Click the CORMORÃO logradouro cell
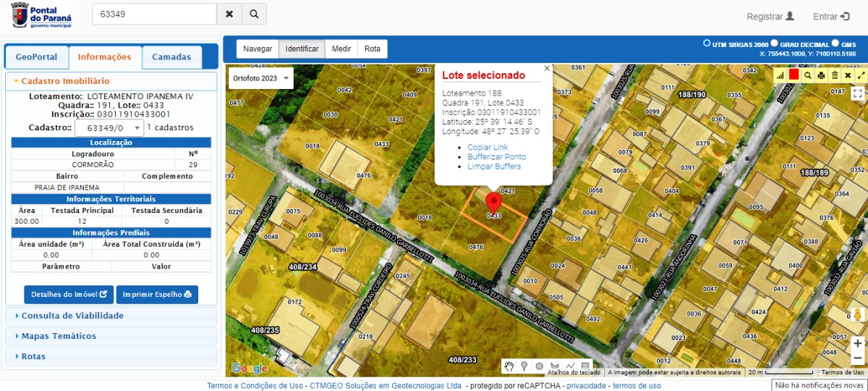 click(93, 164)
